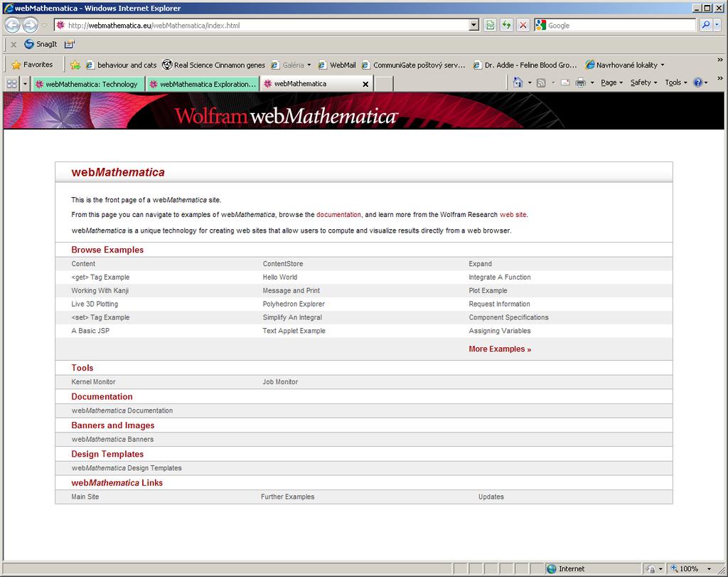Open a new blank tab
This screenshot has width=728, height=577.
[x=384, y=84]
